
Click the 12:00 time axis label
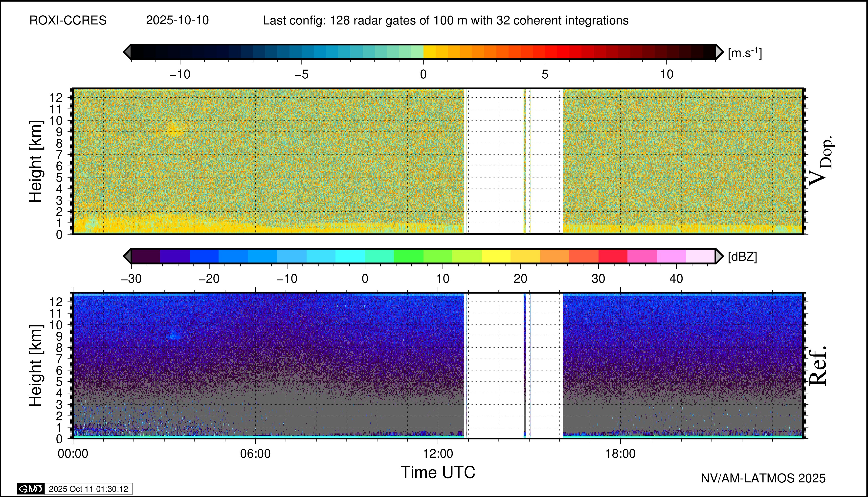tap(438, 454)
